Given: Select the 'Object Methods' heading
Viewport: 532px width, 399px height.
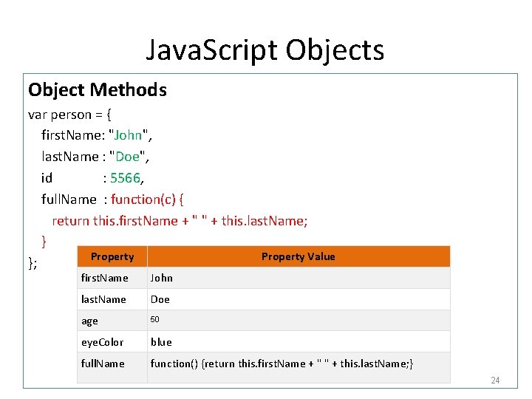Looking at the screenshot, I should [x=98, y=90].
